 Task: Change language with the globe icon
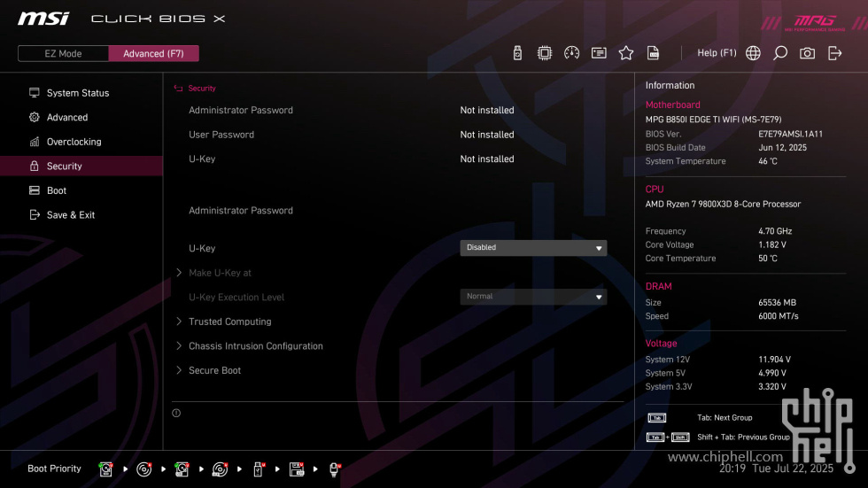753,53
